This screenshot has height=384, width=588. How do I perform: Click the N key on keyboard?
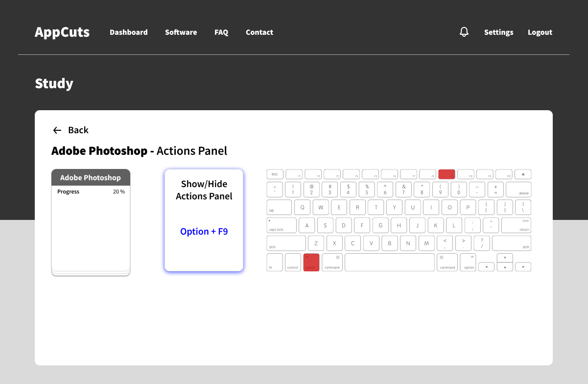[x=408, y=243]
